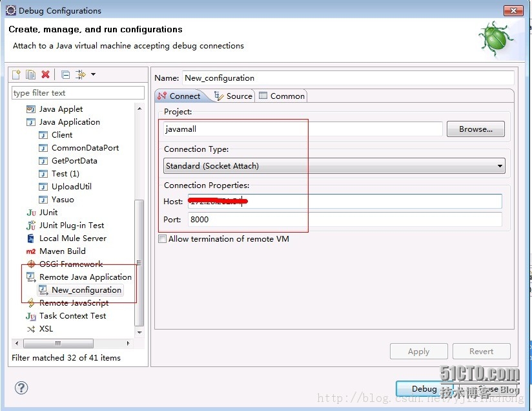Select Java Application category

pos(70,122)
